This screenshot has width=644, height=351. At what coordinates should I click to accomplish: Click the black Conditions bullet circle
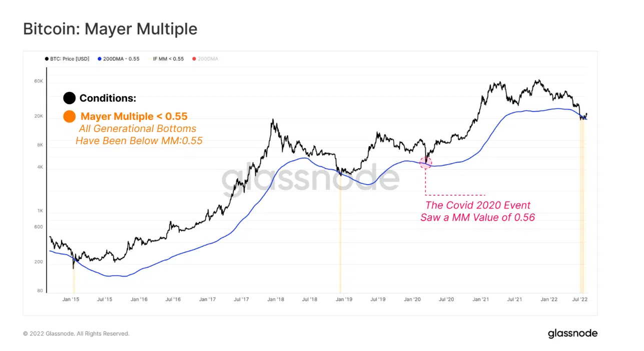(x=70, y=98)
